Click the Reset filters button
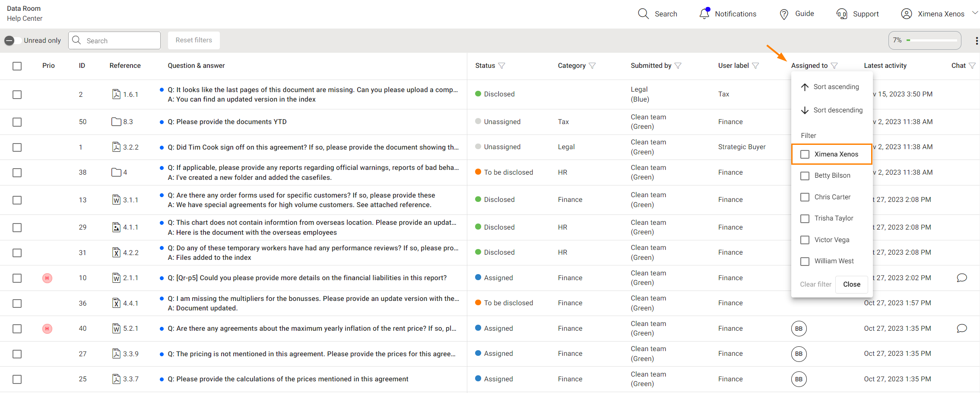 point(193,40)
